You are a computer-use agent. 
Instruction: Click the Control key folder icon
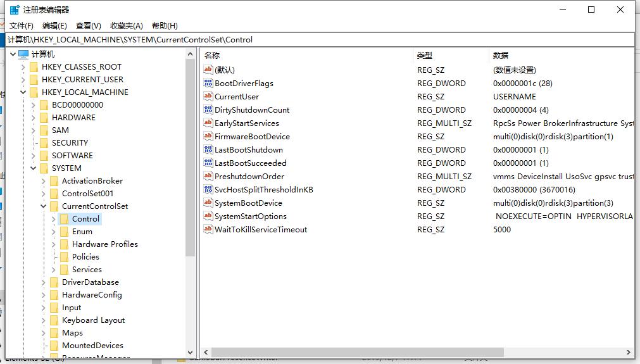pos(64,219)
